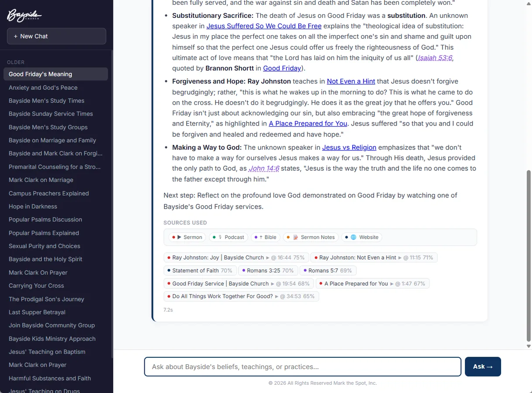Open Romans 3:25 source chip
The image size is (532, 393).
(x=268, y=271)
